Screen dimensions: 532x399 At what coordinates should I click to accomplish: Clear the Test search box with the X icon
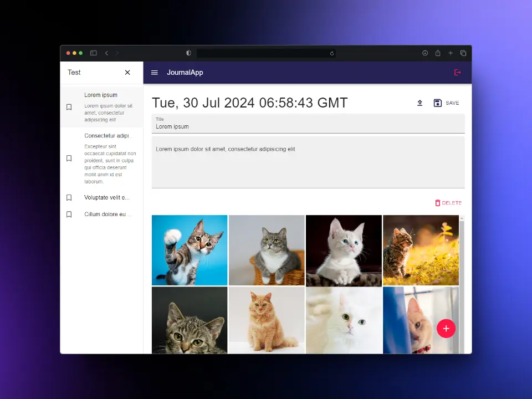(127, 72)
